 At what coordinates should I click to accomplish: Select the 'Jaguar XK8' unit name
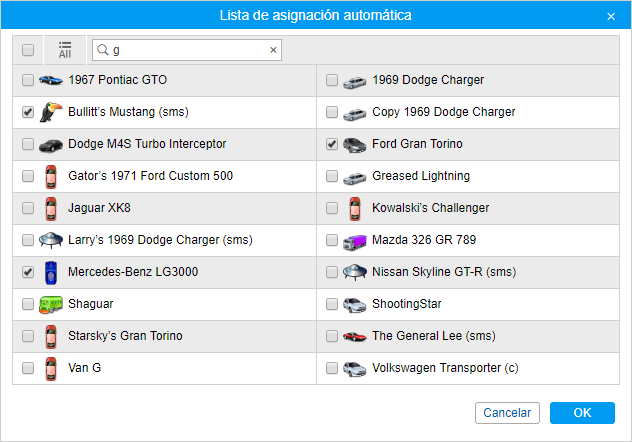coord(99,208)
